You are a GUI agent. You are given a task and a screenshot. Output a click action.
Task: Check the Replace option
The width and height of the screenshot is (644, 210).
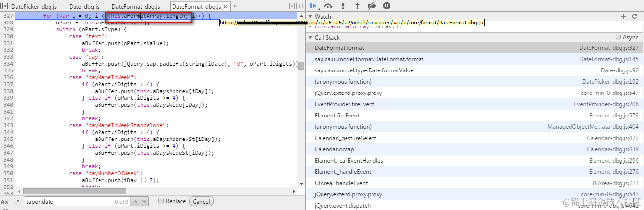coord(161,201)
